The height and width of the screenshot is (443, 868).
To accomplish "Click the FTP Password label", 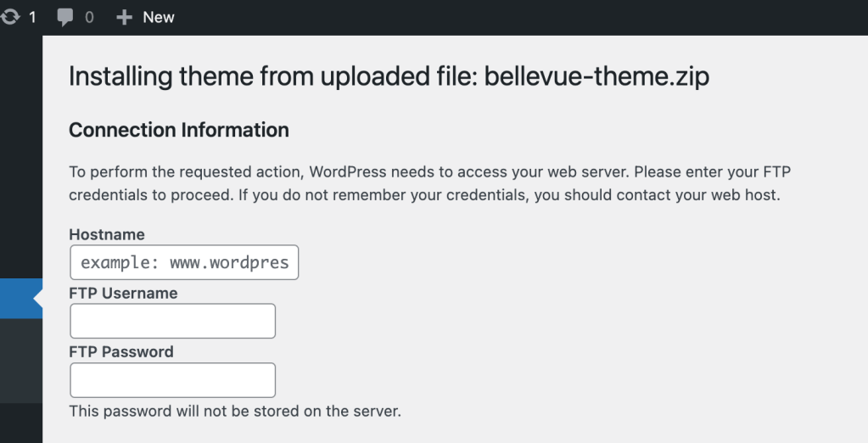I will [121, 351].
